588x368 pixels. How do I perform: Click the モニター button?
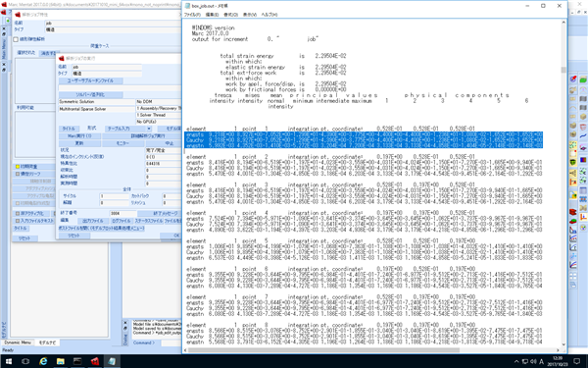[122, 143]
